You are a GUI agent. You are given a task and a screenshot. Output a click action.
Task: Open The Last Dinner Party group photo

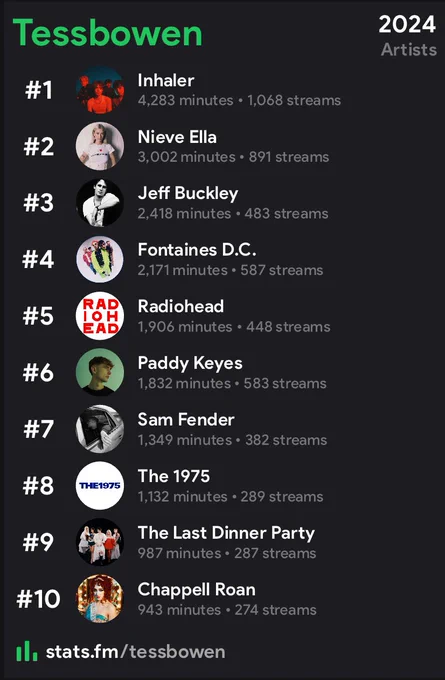(100, 542)
